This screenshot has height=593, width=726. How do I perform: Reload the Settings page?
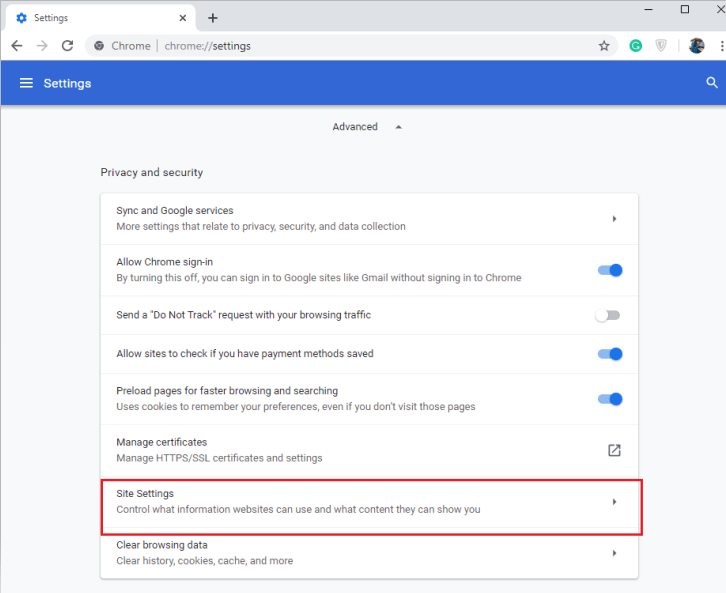click(x=68, y=46)
